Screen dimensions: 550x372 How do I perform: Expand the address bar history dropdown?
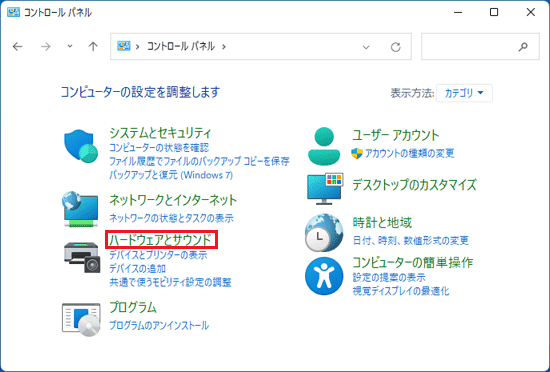coord(366,47)
